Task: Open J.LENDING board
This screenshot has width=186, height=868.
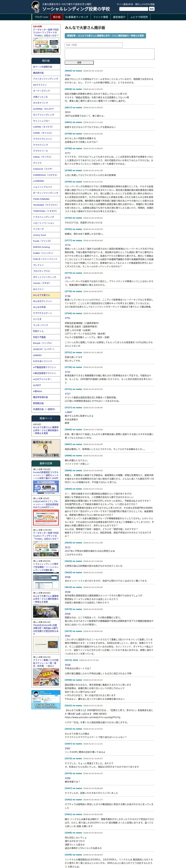Action: click(46, 181)
